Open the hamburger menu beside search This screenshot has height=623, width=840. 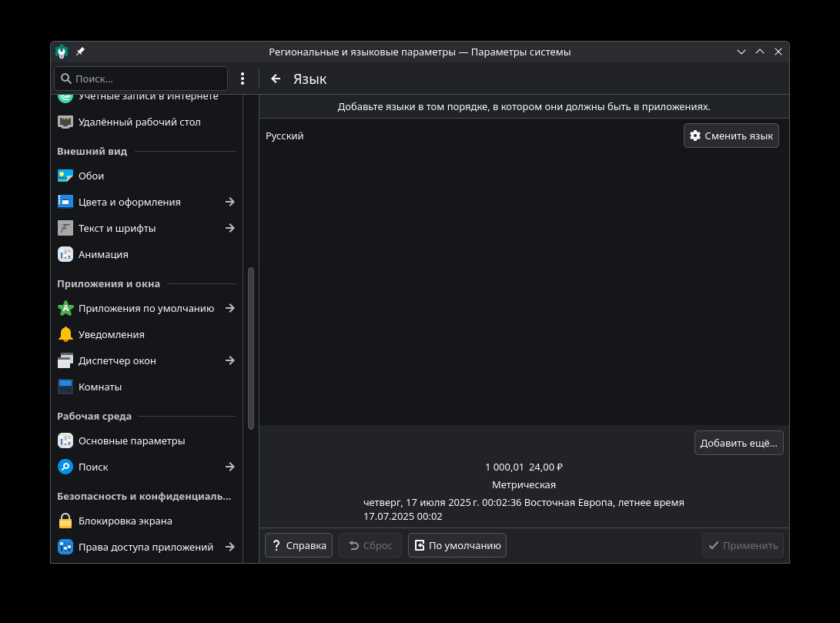coord(243,79)
